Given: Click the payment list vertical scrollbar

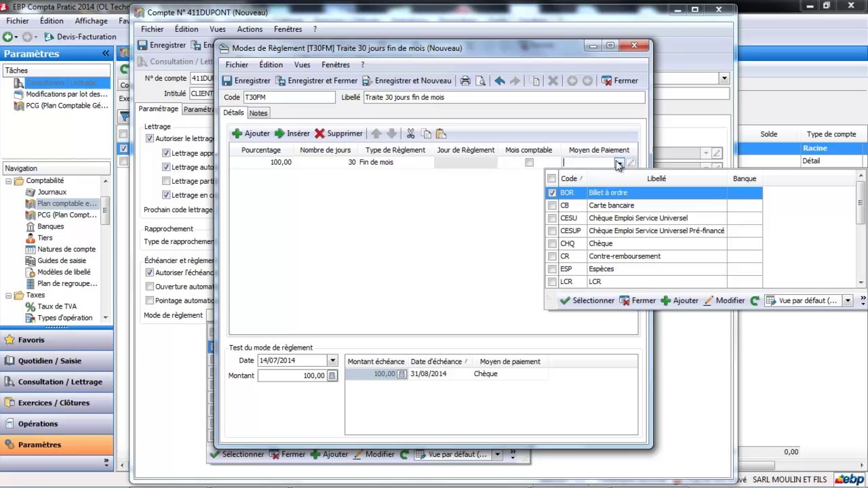Looking at the screenshot, I should click(x=861, y=230).
